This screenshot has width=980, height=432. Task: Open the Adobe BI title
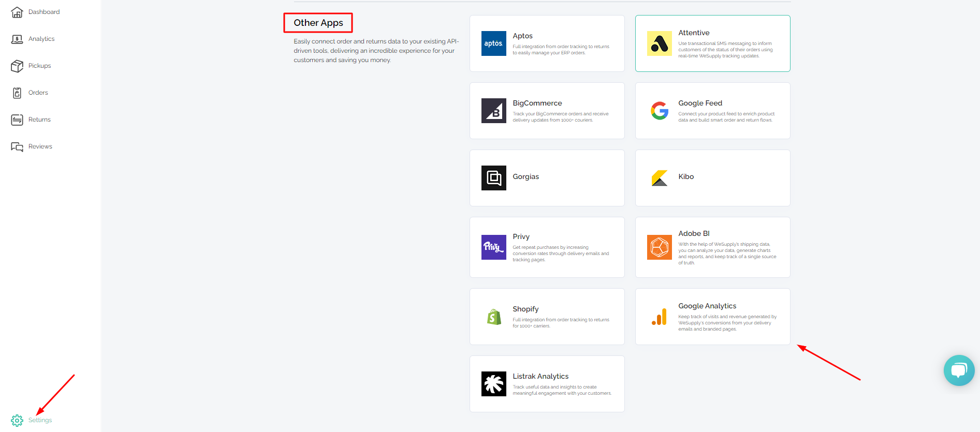(694, 233)
